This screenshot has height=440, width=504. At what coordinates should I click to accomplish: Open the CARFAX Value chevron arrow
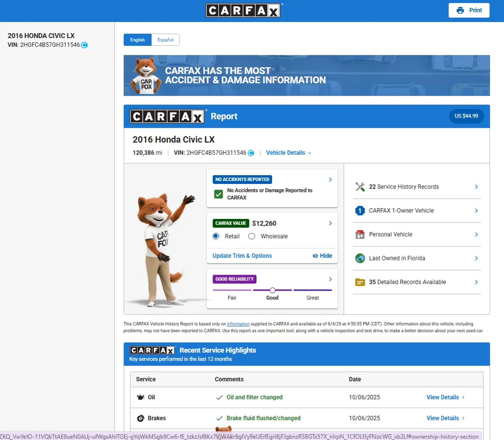[x=330, y=223]
